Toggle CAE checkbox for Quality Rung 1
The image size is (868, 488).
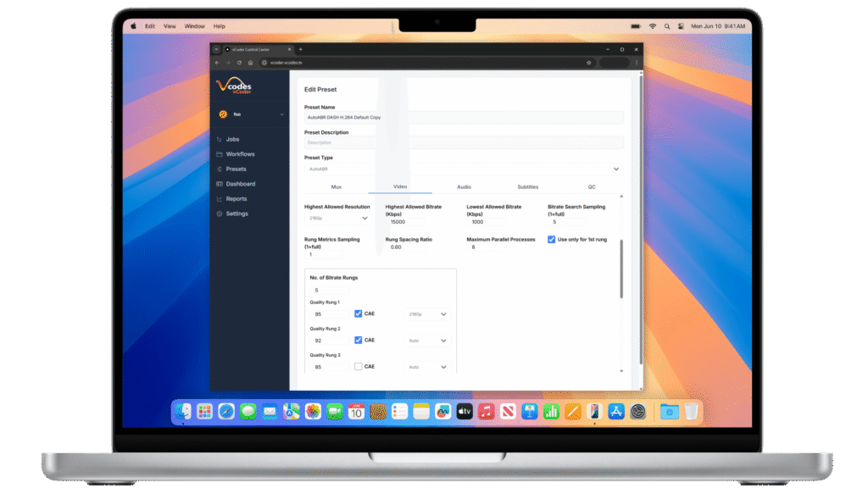[359, 313]
